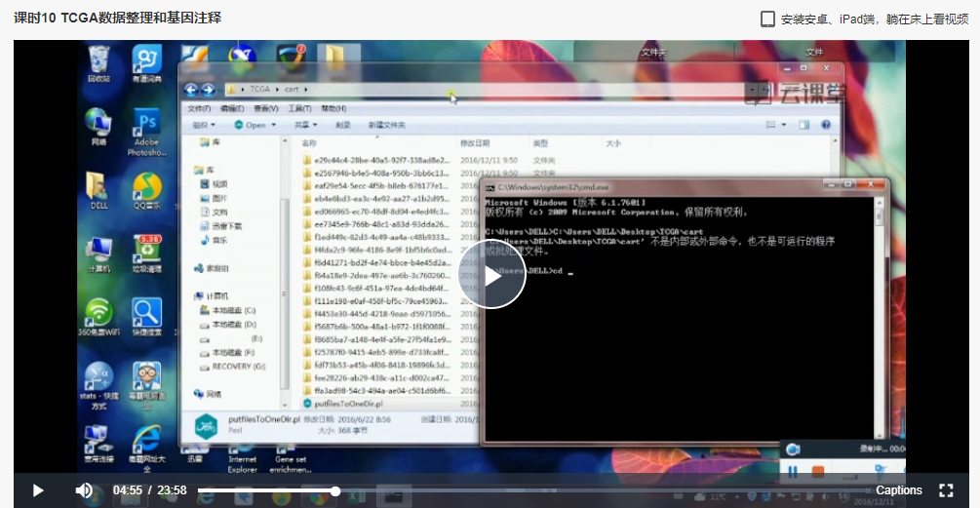The image size is (980, 508).
Task: Select 本地磁盘 (D:) in navigation pane
Action: click(x=227, y=325)
